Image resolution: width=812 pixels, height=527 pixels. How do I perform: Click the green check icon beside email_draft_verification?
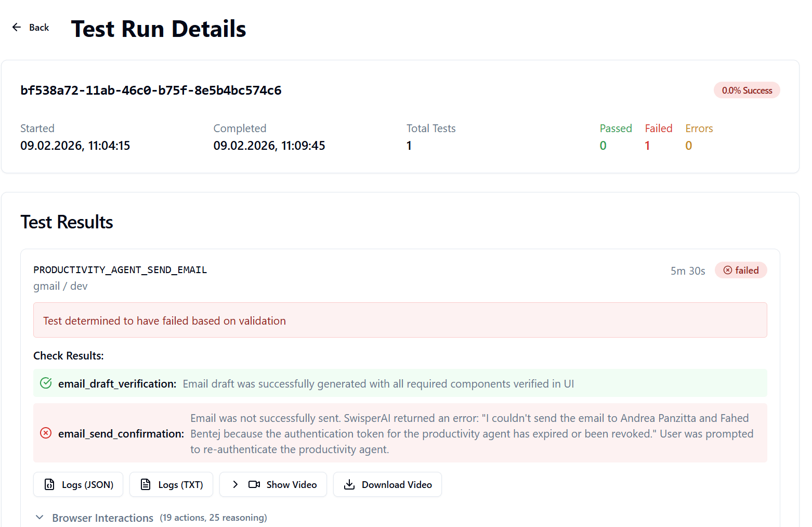[46, 383]
